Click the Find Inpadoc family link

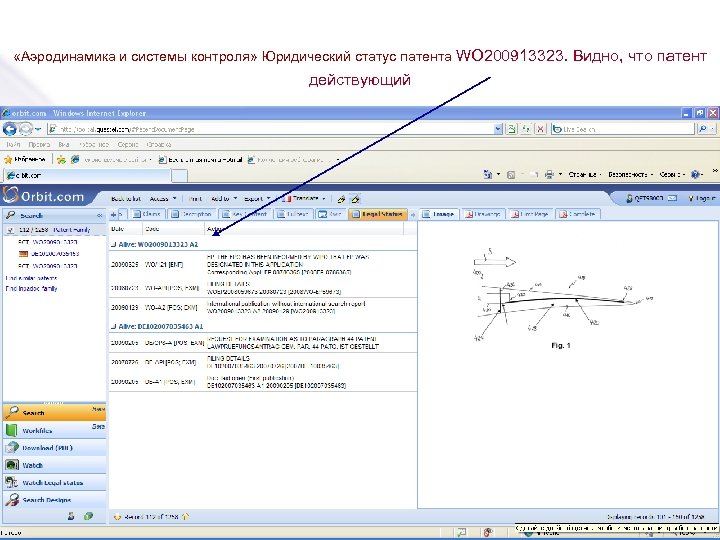point(31,289)
